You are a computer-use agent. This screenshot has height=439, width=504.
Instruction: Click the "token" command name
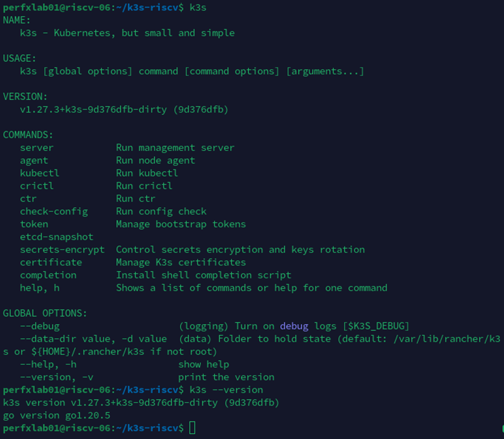(34, 224)
